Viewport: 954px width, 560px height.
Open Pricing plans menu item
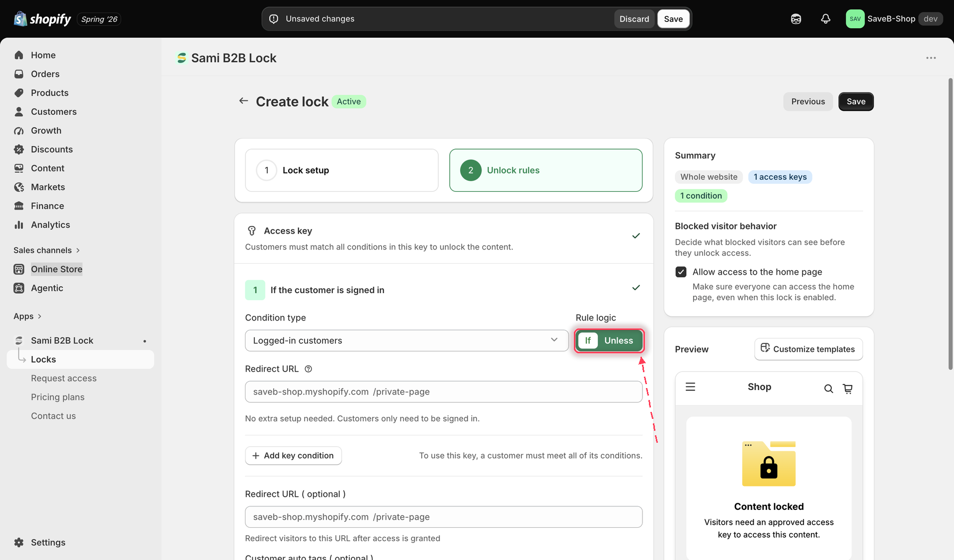[x=58, y=397]
